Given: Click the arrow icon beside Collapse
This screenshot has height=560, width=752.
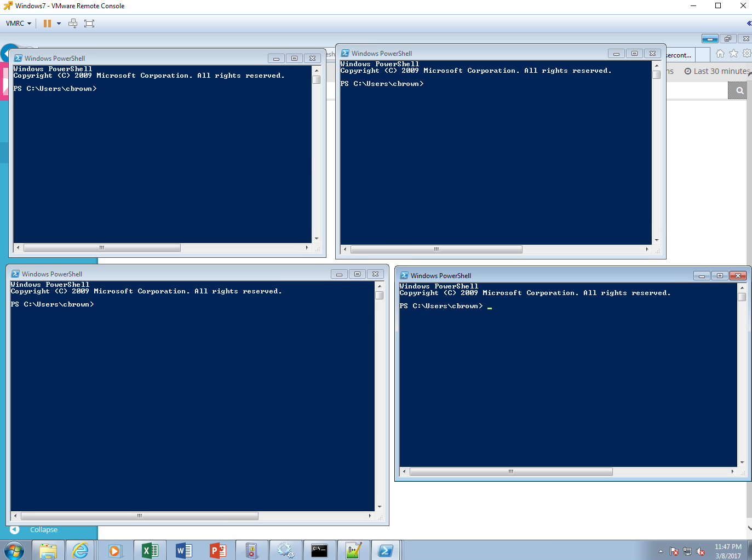Looking at the screenshot, I should pyautogui.click(x=15, y=529).
